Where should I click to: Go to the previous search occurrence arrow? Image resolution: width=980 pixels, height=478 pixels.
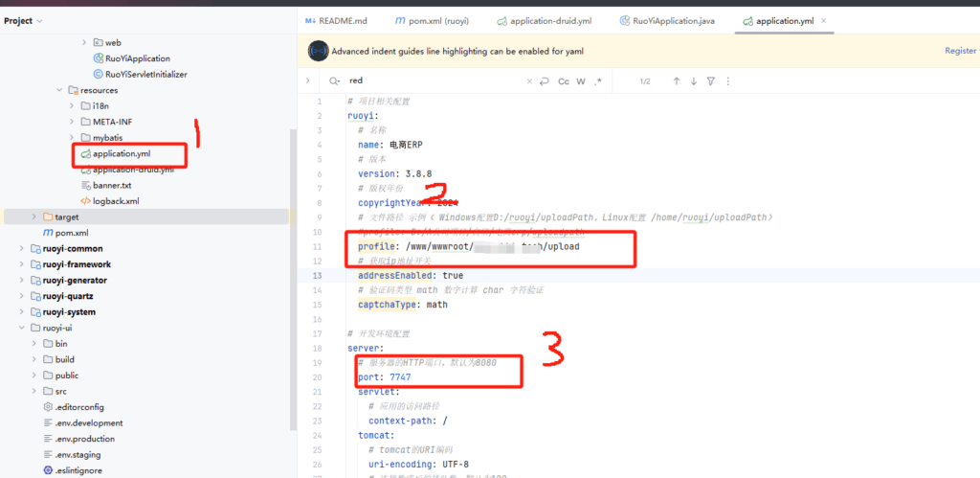click(676, 81)
